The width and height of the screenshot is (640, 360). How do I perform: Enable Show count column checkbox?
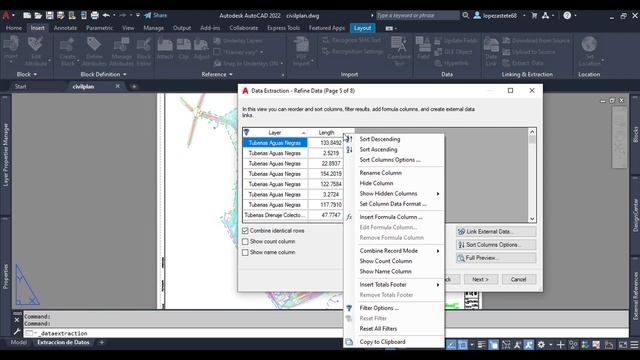[x=245, y=242]
